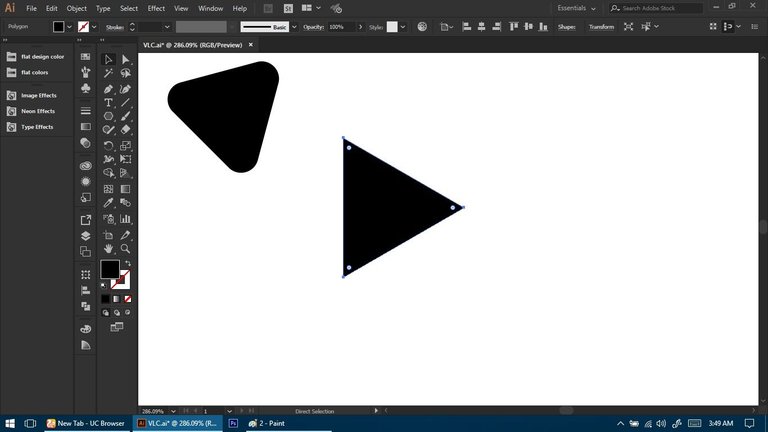Select the Symbol Sprayer tool
Image resolution: width=768 pixels, height=432 pixels.
(108, 219)
